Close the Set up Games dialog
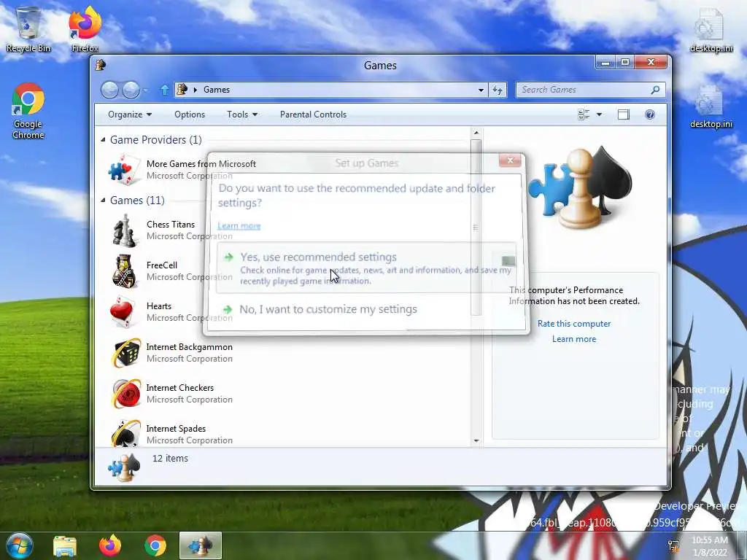Screen dimensions: 747x560 510,160
